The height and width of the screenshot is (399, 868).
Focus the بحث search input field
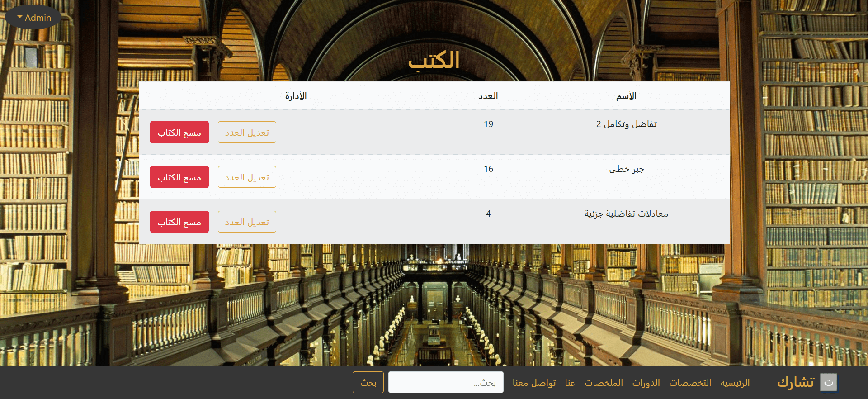click(446, 382)
